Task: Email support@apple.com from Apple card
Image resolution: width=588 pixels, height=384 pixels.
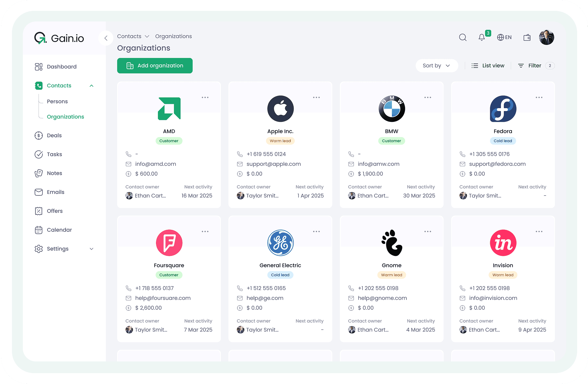Action: point(273,164)
